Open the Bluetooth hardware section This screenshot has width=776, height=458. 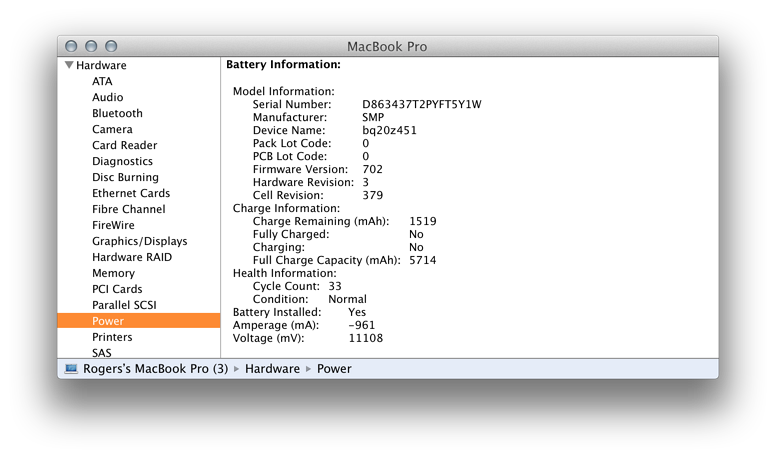pos(117,113)
